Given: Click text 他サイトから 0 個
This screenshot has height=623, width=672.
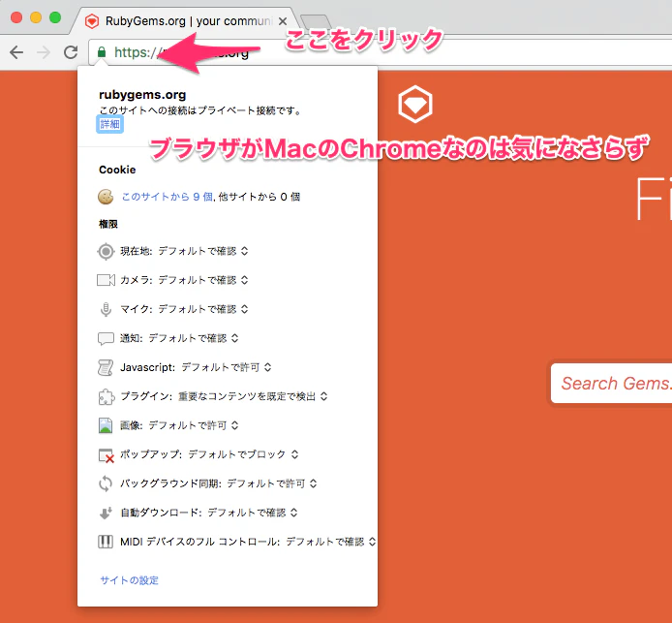Looking at the screenshot, I should 260,197.
